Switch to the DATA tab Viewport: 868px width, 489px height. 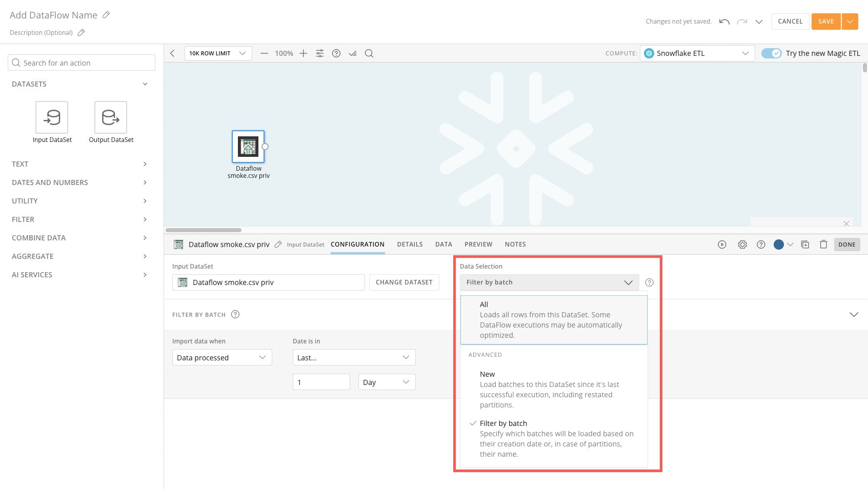(x=443, y=244)
